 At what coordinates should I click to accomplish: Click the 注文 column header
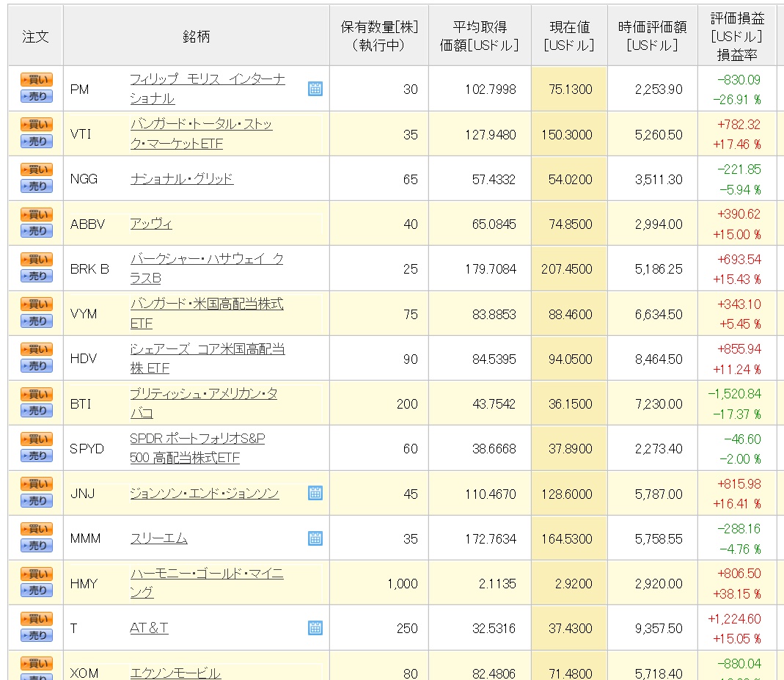[x=35, y=36]
